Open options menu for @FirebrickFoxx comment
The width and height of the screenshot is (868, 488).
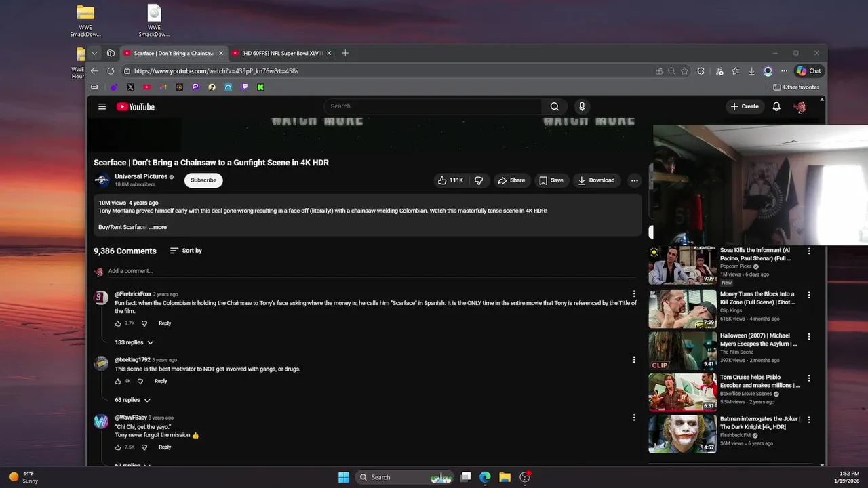pyautogui.click(x=634, y=293)
